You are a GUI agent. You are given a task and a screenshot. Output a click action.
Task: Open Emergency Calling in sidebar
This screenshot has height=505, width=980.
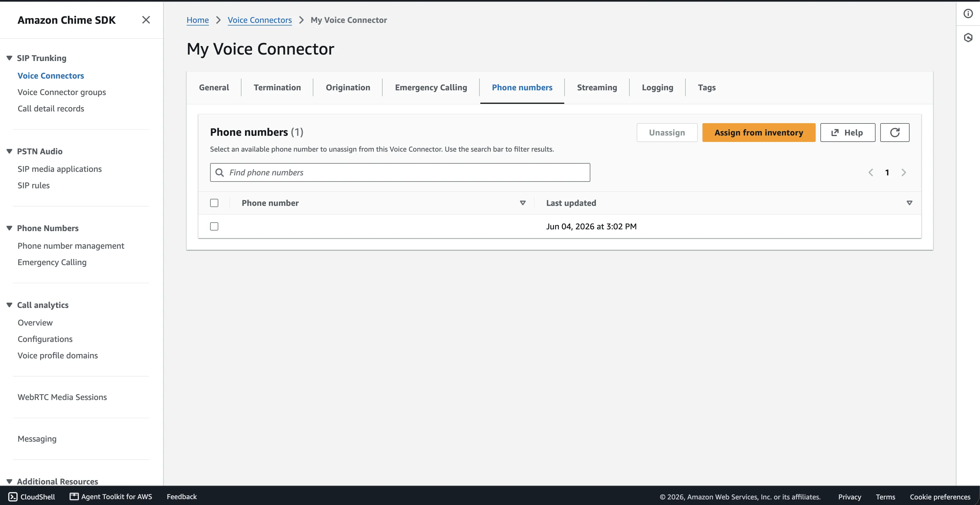(52, 262)
